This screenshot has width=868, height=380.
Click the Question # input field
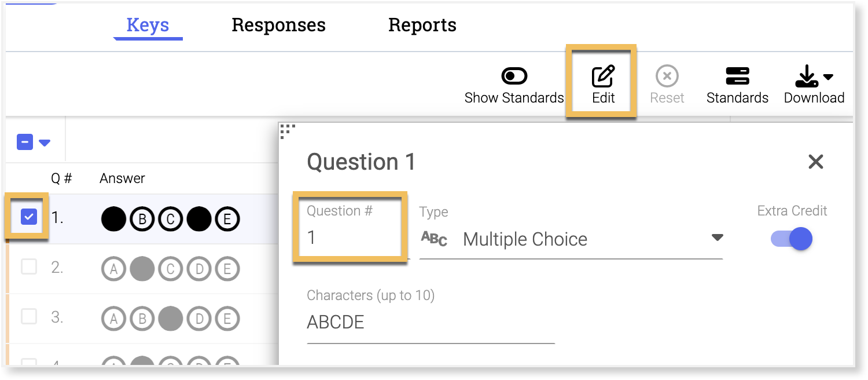(350, 237)
